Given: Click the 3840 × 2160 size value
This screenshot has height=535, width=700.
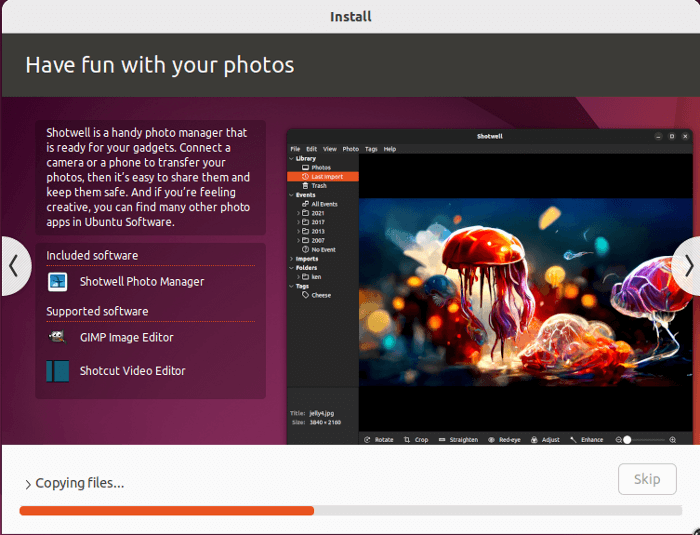Looking at the screenshot, I should [x=325, y=422].
